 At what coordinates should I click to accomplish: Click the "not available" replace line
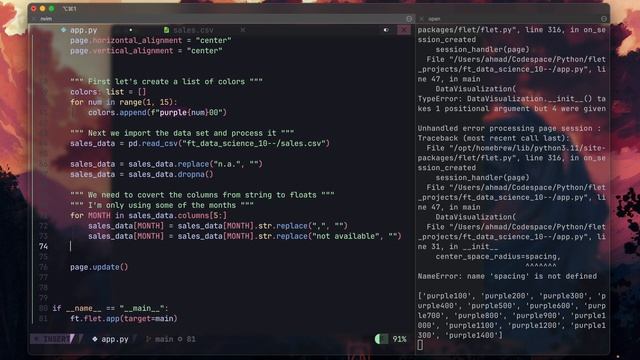(244, 236)
